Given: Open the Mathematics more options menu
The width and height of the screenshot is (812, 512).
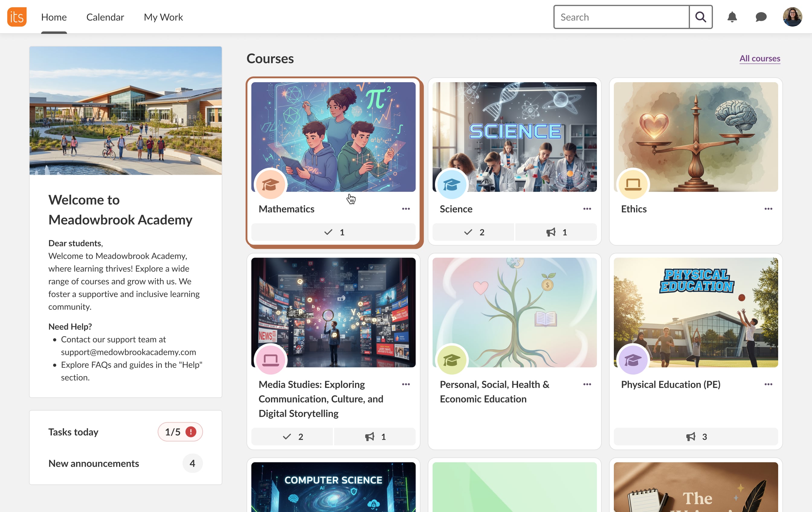Looking at the screenshot, I should coord(406,209).
